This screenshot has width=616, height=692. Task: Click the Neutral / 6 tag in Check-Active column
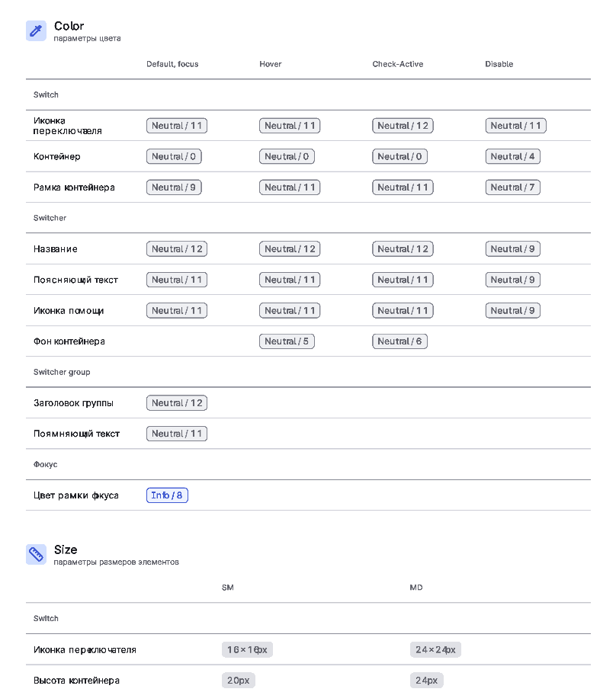point(399,341)
